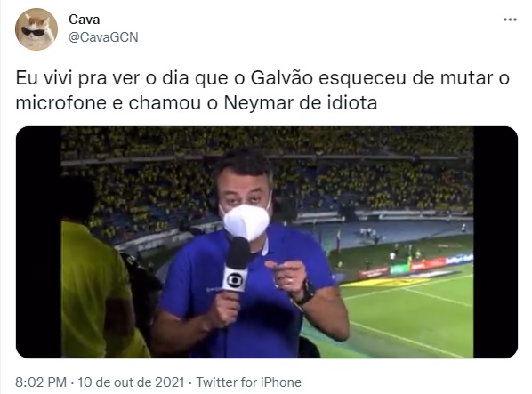
Task: Click the sunglasses on the cat avatar
Action: pyautogui.click(x=33, y=32)
